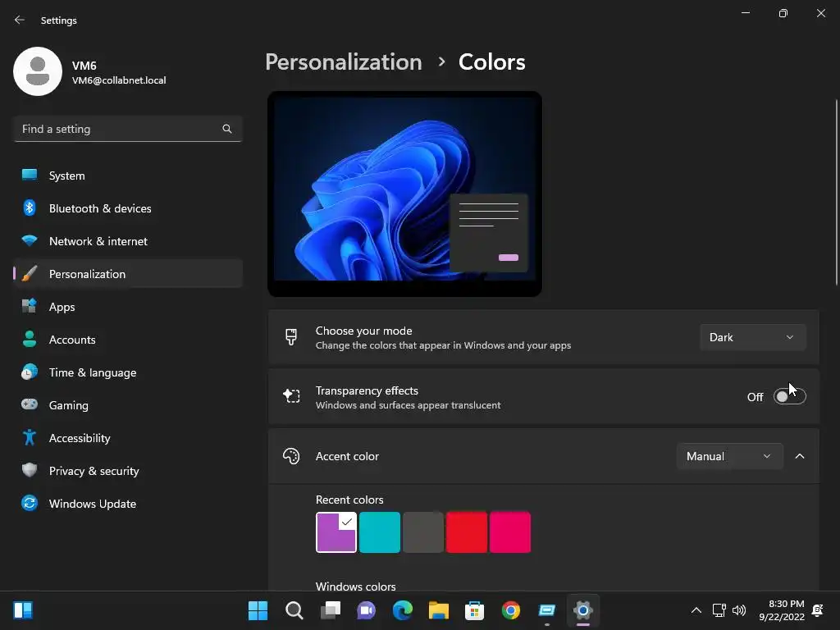
Task: Select the Apps settings category
Action: point(127,307)
